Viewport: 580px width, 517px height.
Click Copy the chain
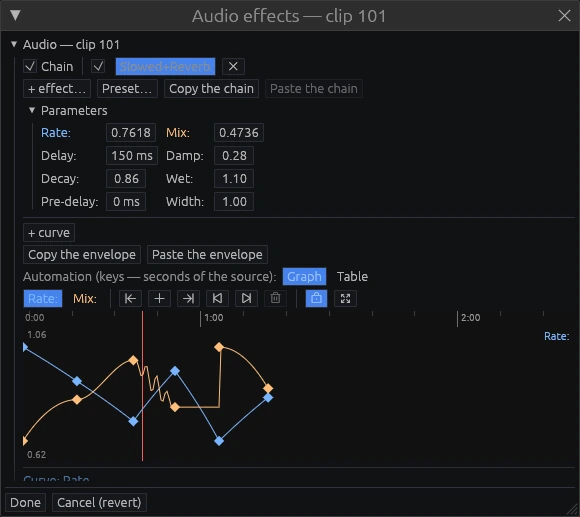tap(211, 89)
